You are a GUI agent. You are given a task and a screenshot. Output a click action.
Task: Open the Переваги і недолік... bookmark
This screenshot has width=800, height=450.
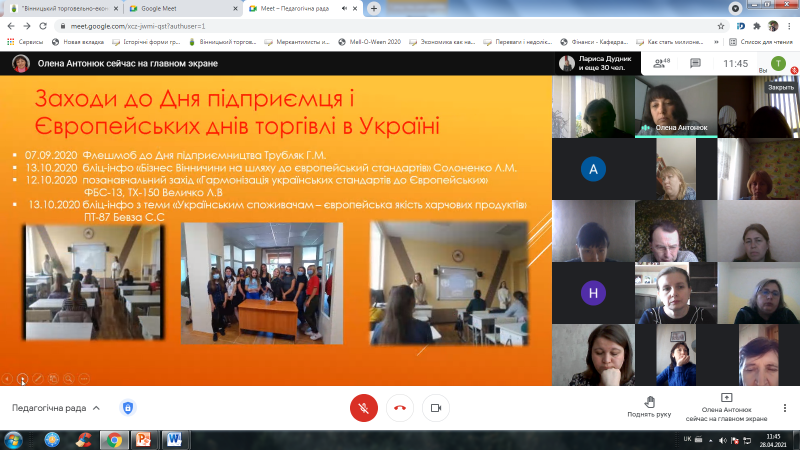(518, 42)
